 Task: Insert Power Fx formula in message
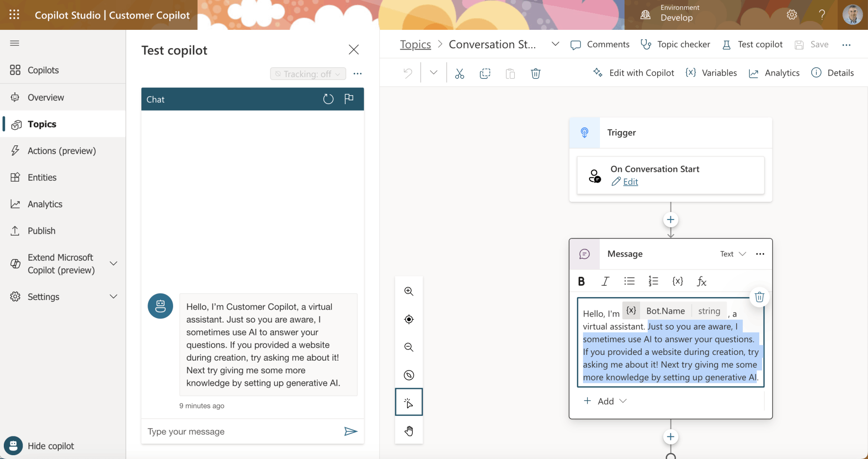point(702,282)
